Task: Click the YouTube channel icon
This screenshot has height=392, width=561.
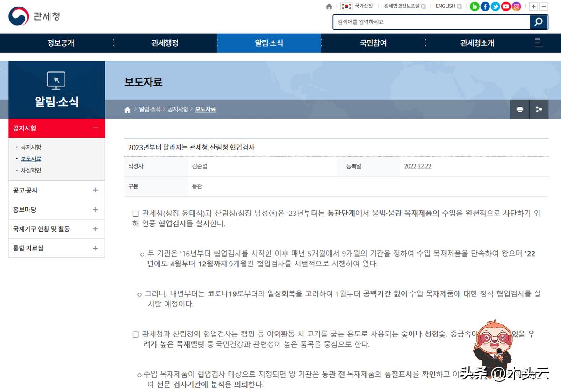Action: [505, 7]
